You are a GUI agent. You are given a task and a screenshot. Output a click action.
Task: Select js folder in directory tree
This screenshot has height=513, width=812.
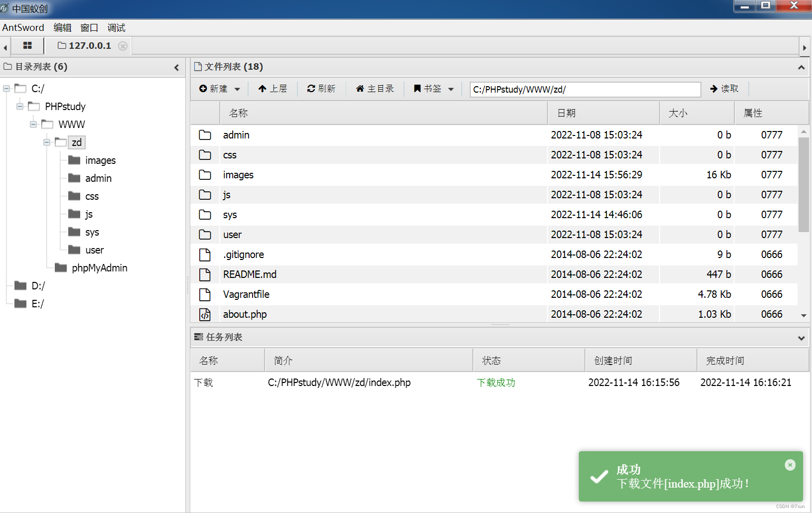point(89,214)
